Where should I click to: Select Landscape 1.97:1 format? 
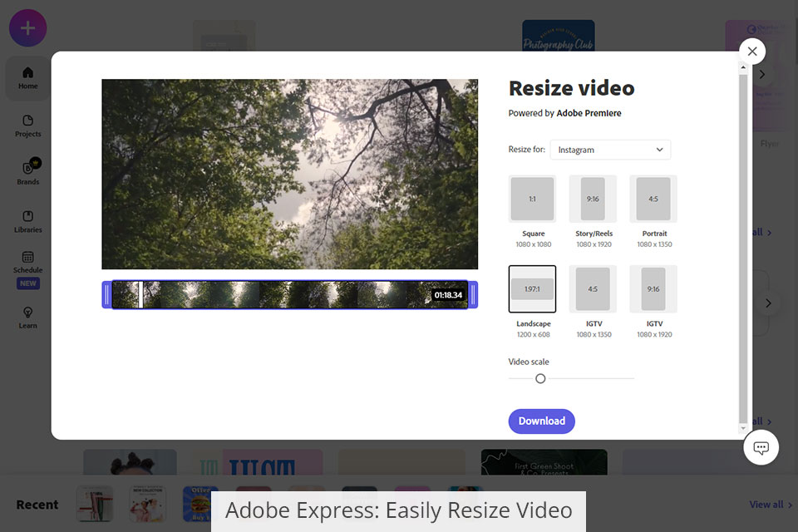[532, 288]
